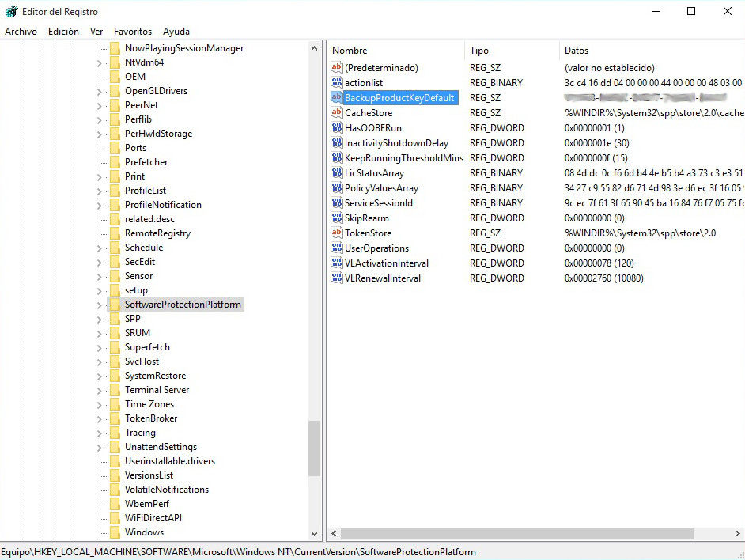The height and width of the screenshot is (560, 745).
Task: Expand the OpenGLDrivers key
Action: [99, 91]
